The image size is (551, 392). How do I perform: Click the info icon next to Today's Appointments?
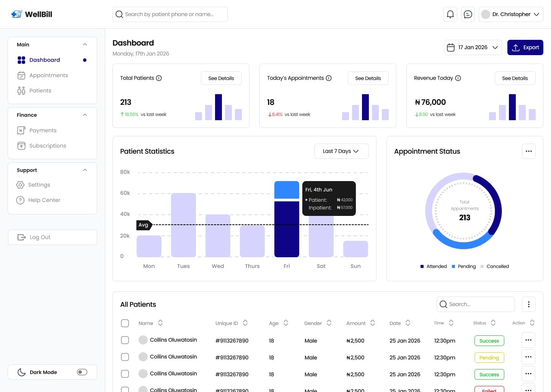pyautogui.click(x=329, y=78)
